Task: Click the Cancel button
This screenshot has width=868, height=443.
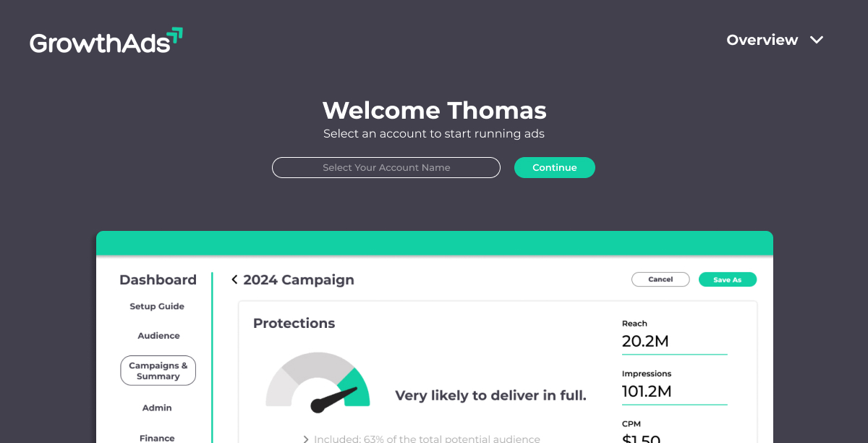Action: point(660,279)
